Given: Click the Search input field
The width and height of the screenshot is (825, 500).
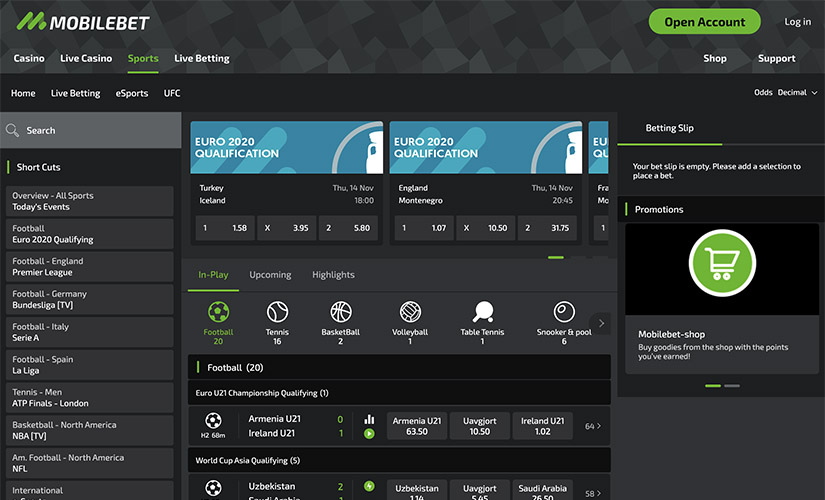Looking at the screenshot, I should [90, 130].
